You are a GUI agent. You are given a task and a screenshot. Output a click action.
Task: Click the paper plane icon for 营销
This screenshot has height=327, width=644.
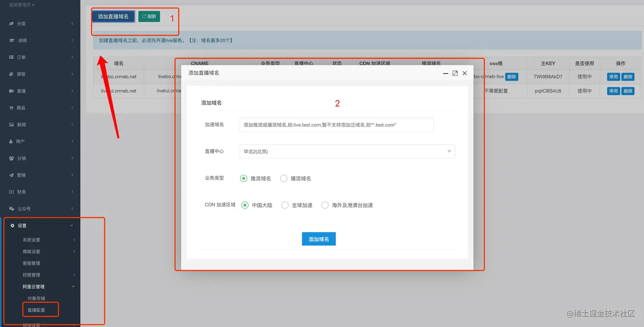coord(12,175)
